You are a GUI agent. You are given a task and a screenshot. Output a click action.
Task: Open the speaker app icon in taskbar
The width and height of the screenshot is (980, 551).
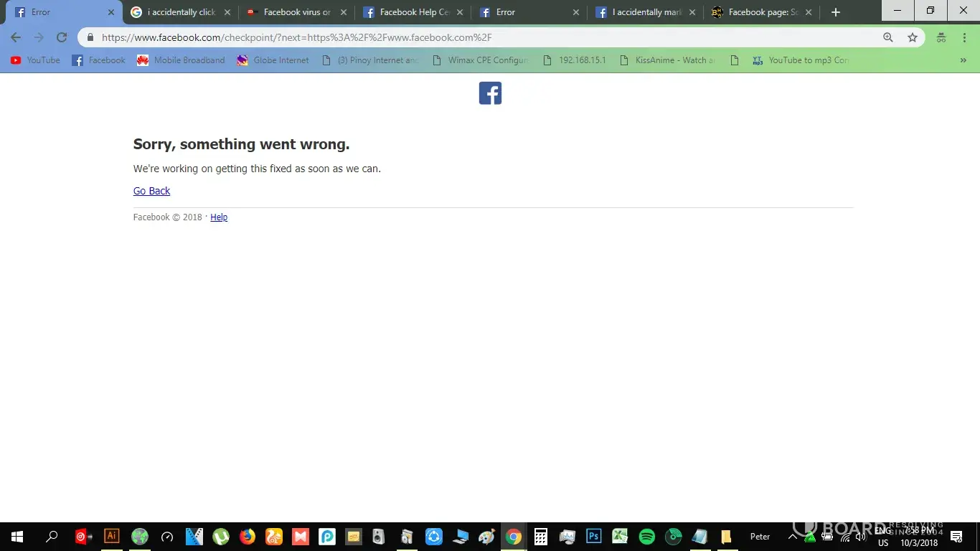pyautogui.click(x=379, y=537)
